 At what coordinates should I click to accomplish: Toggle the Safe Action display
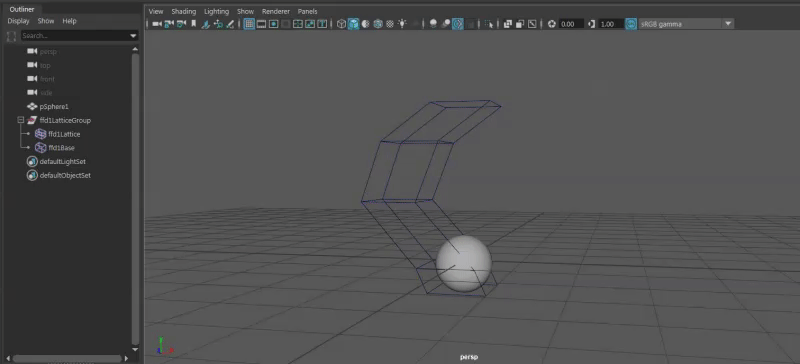point(310,24)
